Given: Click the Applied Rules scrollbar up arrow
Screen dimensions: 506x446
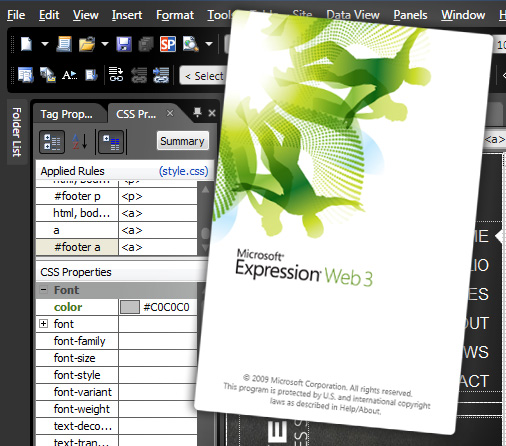Looking at the screenshot, I should 205,190.
